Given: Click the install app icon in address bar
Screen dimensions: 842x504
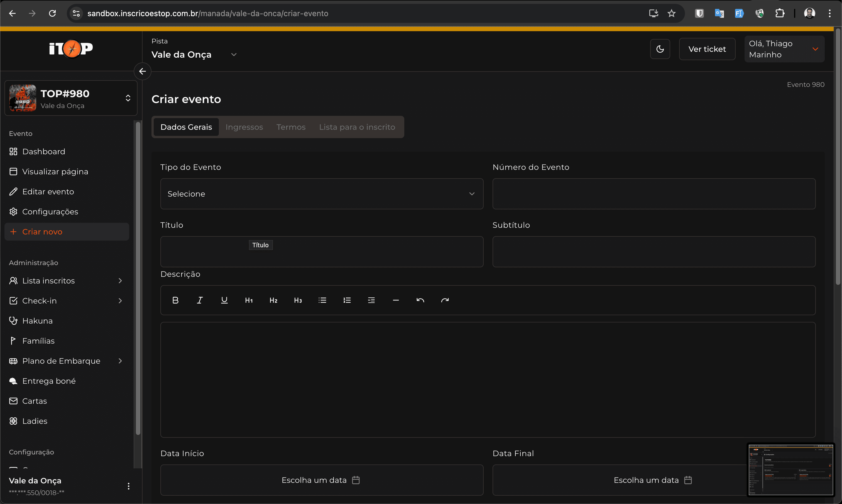Looking at the screenshot, I should pyautogui.click(x=653, y=13).
